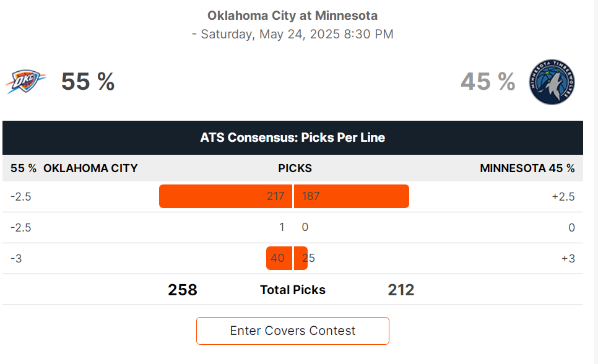The width and height of the screenshot is (598, 364).
Task: Click the 212 total picks number
Action: 401,290
